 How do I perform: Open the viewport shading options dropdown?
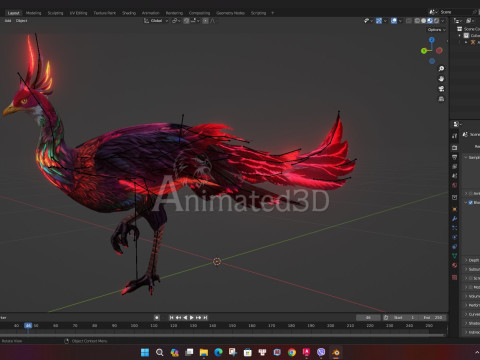click(443, 21)
